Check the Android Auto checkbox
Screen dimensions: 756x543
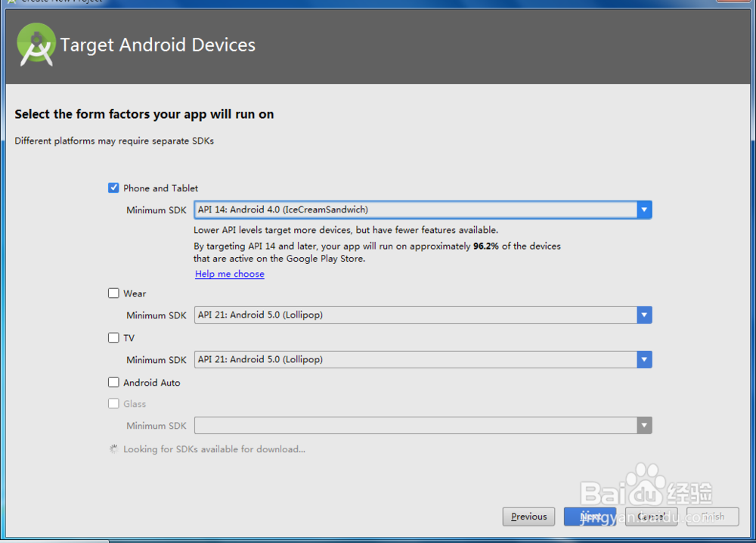[113, 383]
